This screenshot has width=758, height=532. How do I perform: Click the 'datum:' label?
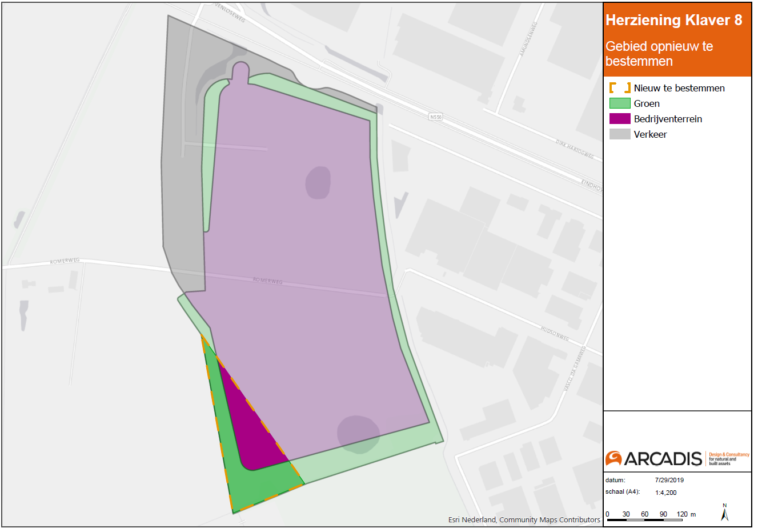(x=615, y=480)
